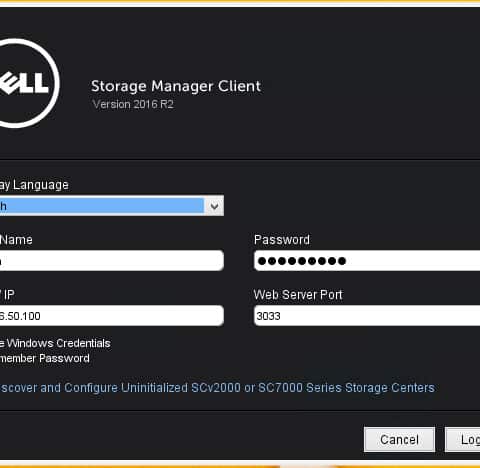Place cursor after the masked password dots
Screen dimensions: 480x468
tap(350, 261)
